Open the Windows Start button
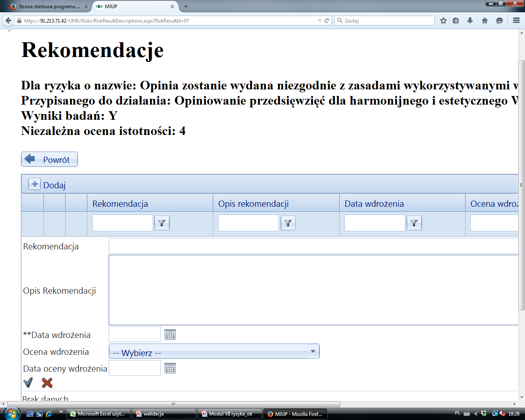Viewport: 525px width, 420px height. [11, 413]
